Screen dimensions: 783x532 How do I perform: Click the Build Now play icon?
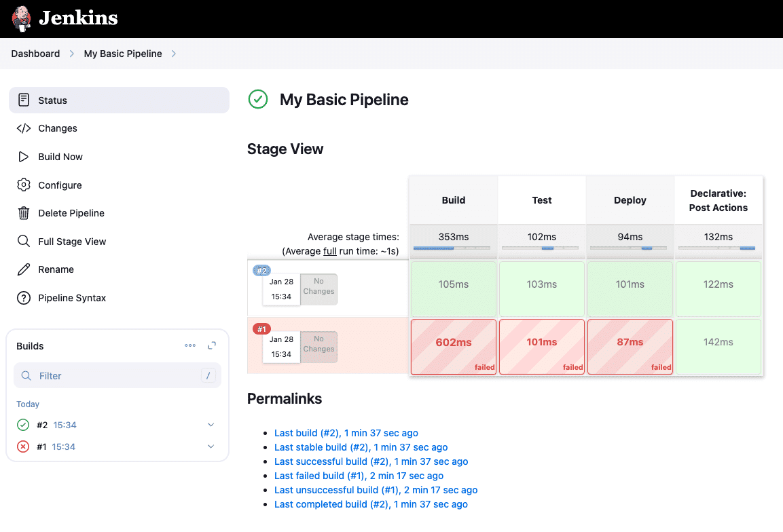pos(24,157)
